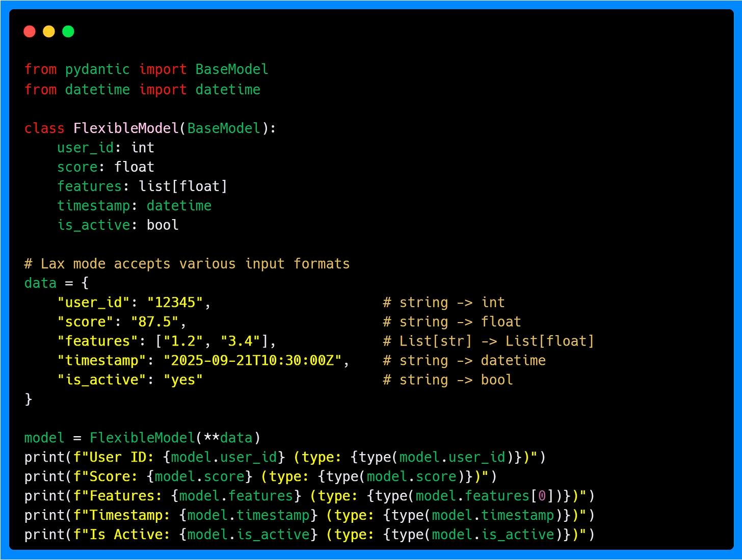The height and width of the screenshot is (560, 742).
Task: Select the "yes" is_active value
Action: (x=182, y=380)
